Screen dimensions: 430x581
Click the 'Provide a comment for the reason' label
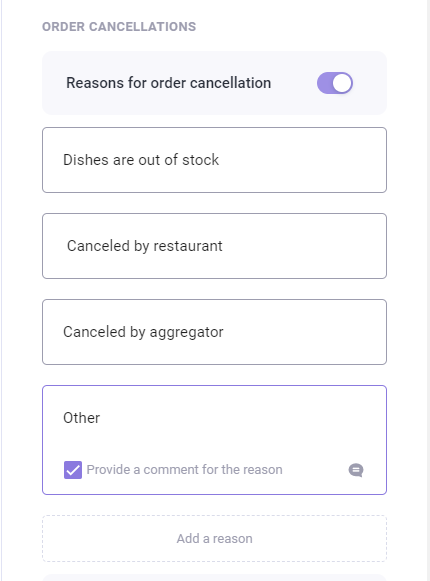tap(184, 469)
